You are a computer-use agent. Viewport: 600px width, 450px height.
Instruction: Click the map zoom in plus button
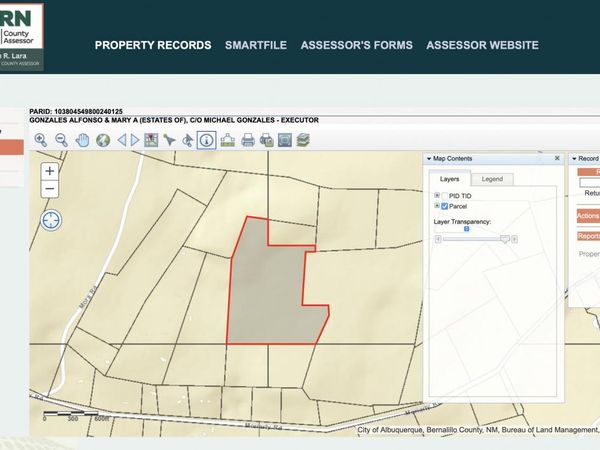click(50, 171)
